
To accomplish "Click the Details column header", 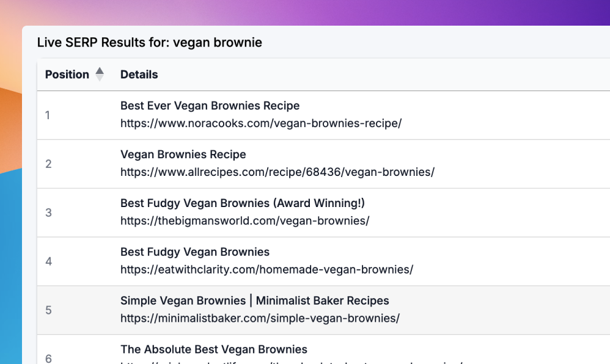I will coord(139,75).
